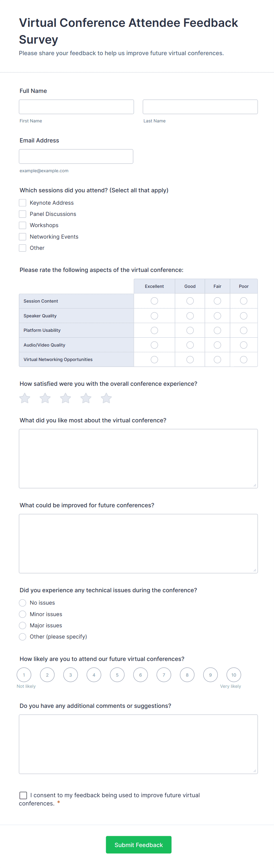This screenshot has width=274, height=868.
Task: Check the Keynote Address checkbox
Action: pos(23,203)
